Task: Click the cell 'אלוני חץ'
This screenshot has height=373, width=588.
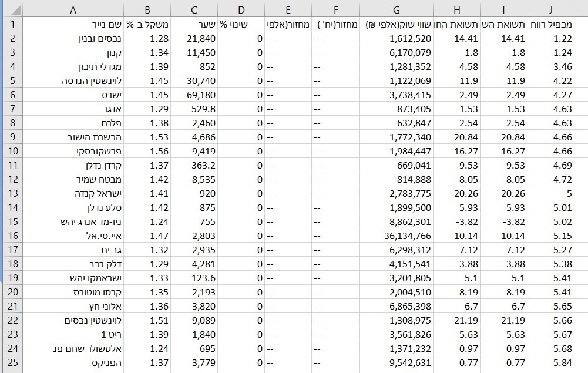Action: pyautogui.click(x=73, y=306)
